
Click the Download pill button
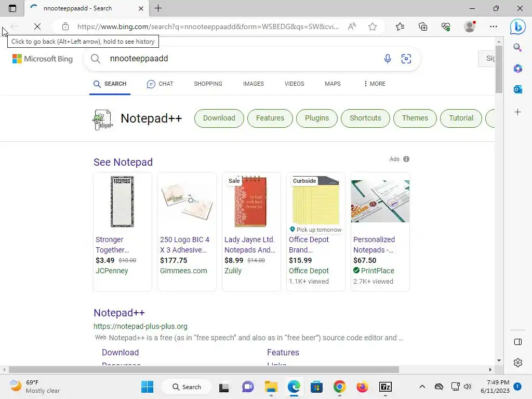point(219,118)
